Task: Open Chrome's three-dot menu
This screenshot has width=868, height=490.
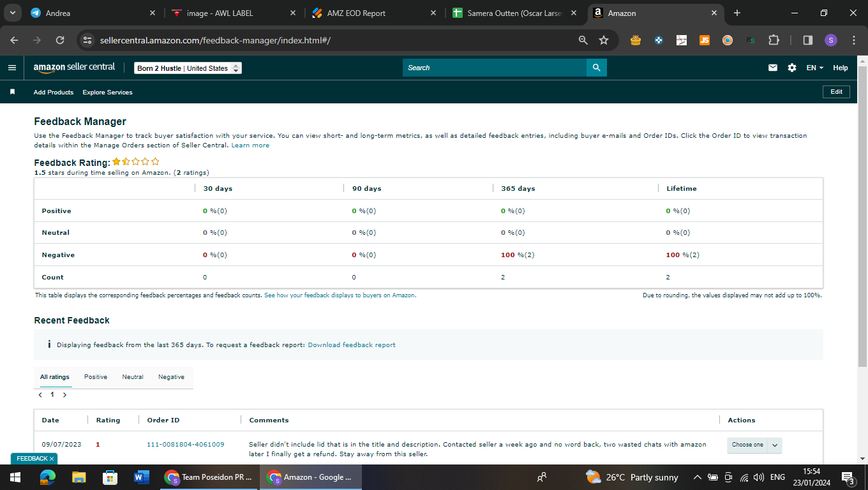Action: [x=854, y=40]
